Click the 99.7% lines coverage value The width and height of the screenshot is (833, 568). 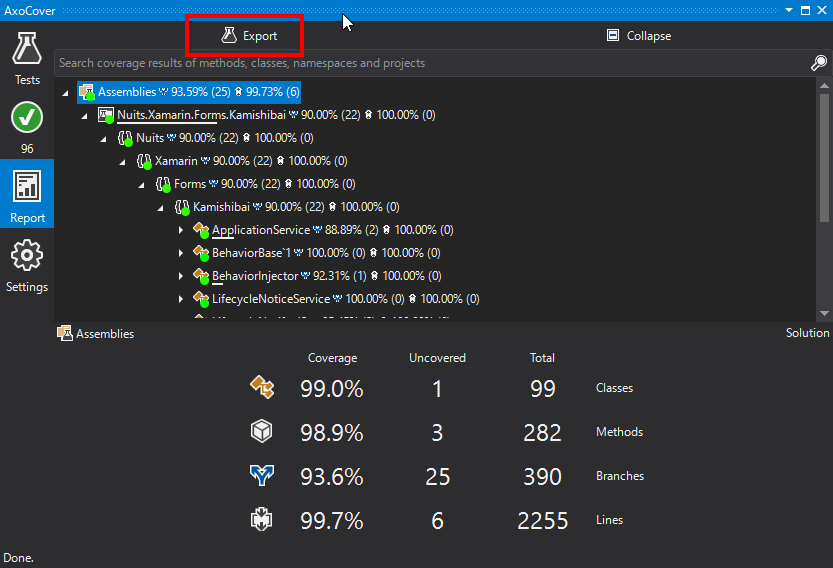[x=332, y=521]
